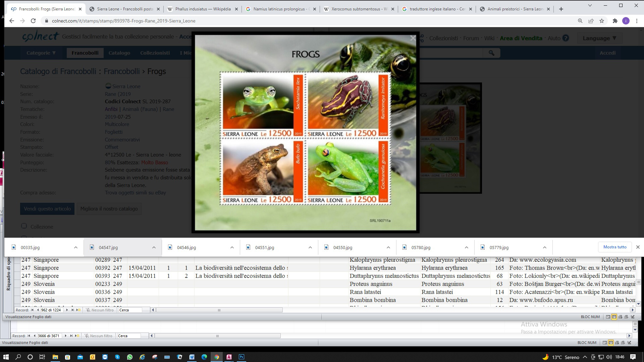Open options for download 04551.jpg
Image resolution: width=644 pixels, height=362 pixels.
(x=310, y=247)
